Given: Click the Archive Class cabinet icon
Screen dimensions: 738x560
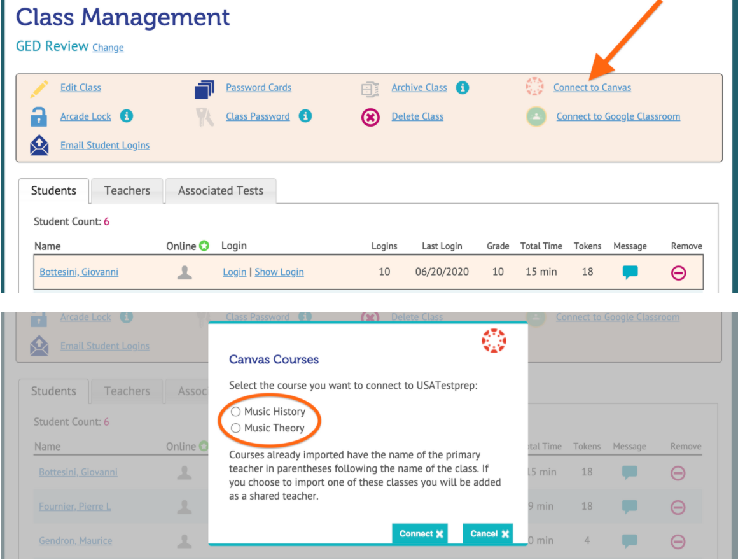Looking at the screenshot, I should [x=370, y=88].
